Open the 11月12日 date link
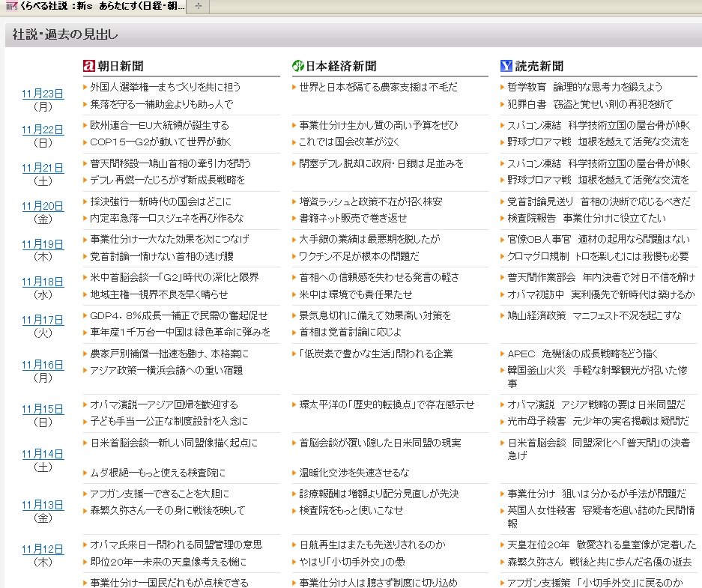 [x=43, y=549]
